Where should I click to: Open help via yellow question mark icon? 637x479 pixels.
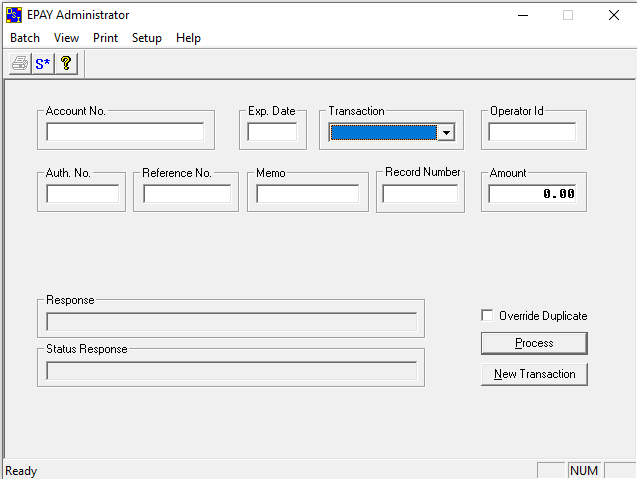tap(66, 64)
